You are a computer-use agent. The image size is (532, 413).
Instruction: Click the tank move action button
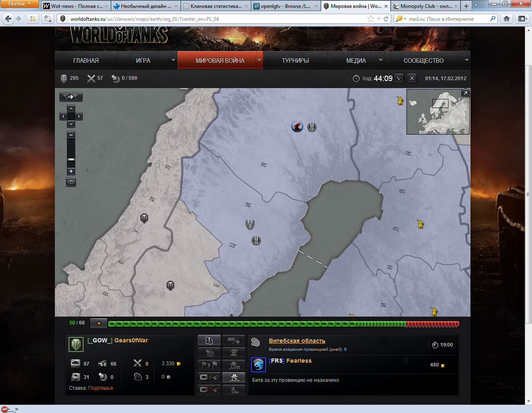209,377
